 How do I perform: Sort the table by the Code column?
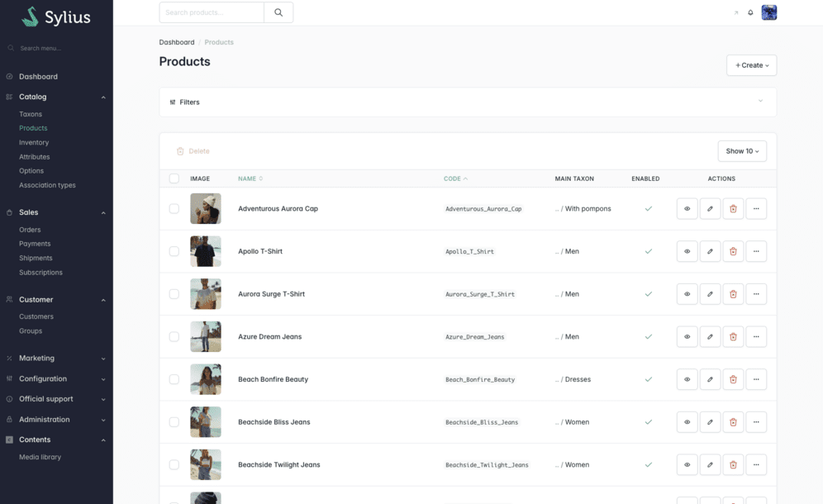click(455, 178)
